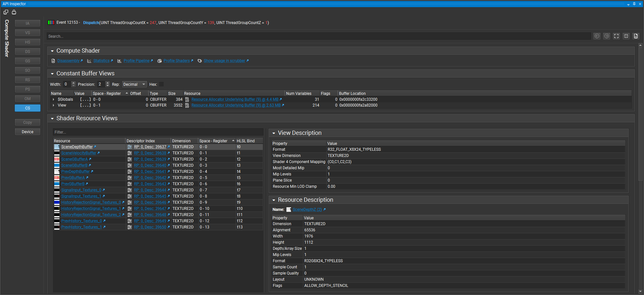Viewport: 644px width, 295px height.
Task: Toggle the lock icon to freeze the inspector
Action: point(14,12)
